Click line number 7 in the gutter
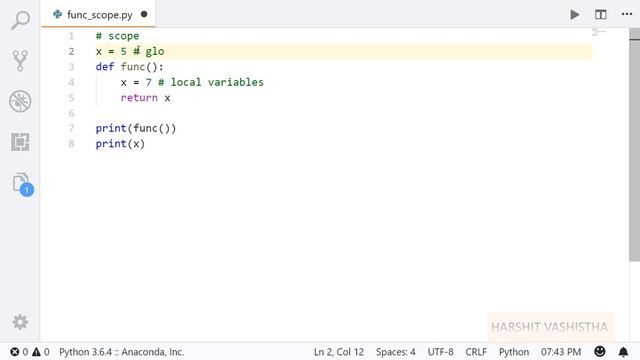This screenshot has width=640, height=360. (x=71, y=128)
